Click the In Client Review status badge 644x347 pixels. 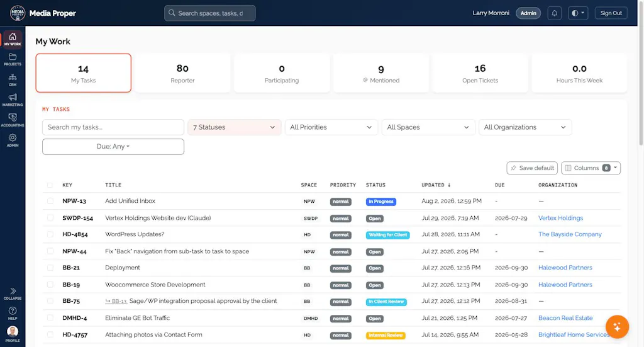click(x=386, y=302)
